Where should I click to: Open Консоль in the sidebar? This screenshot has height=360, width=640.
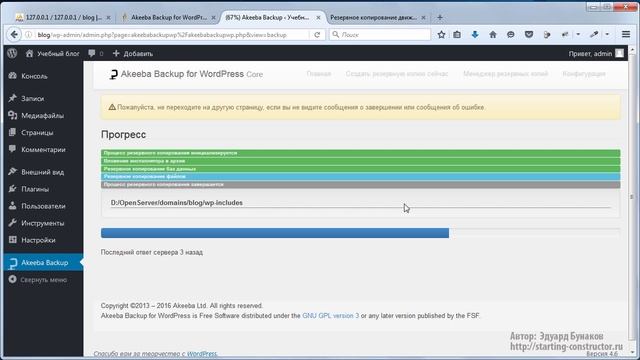(x=34, y=76)
